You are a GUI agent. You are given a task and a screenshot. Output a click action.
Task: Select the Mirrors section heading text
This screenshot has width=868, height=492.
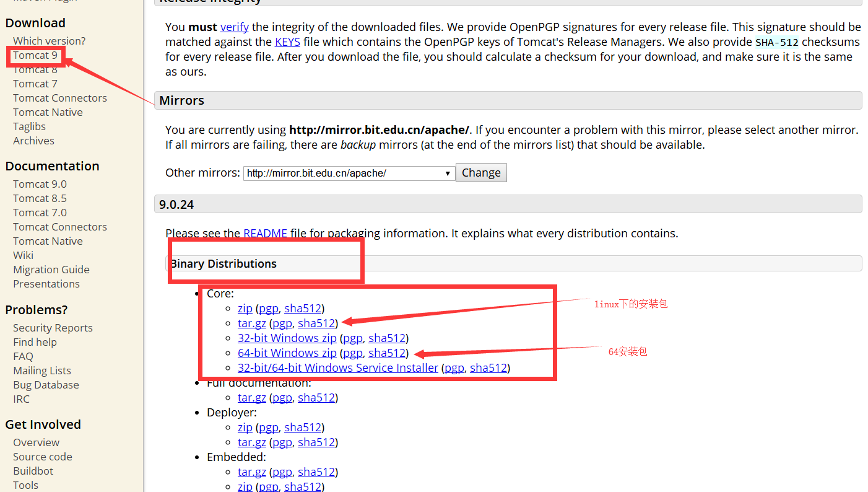[181, 100]
